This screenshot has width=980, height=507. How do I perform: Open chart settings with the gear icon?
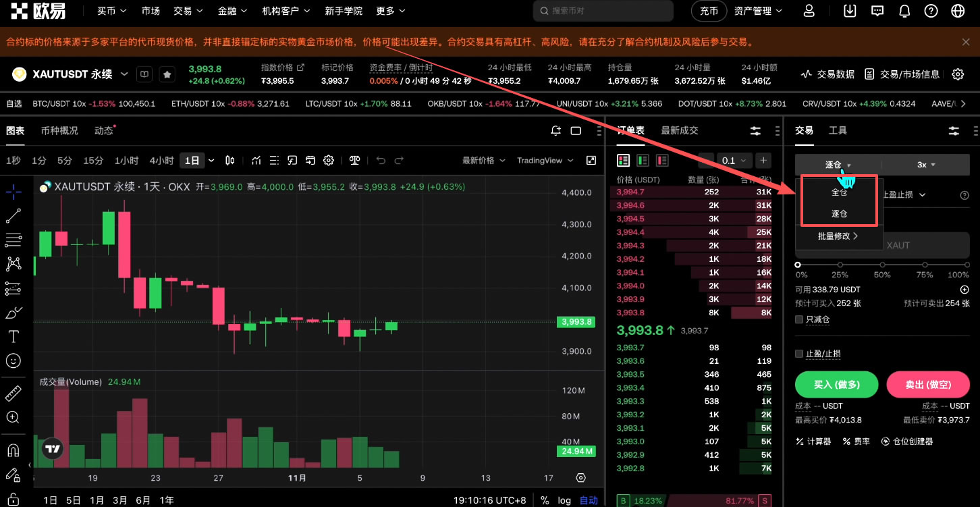pyautogui.click(x=329, y=160)
